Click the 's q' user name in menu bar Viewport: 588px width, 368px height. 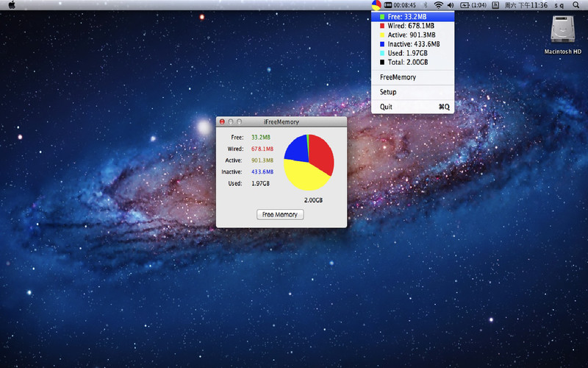[x=559, y=5]
